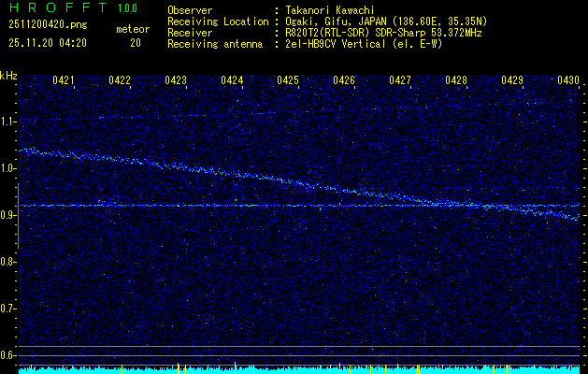This screenshot has width=588, height=374.
Task: Click the 25.11.20 04:20 timestamp
Action: click(x=48, y=43)
